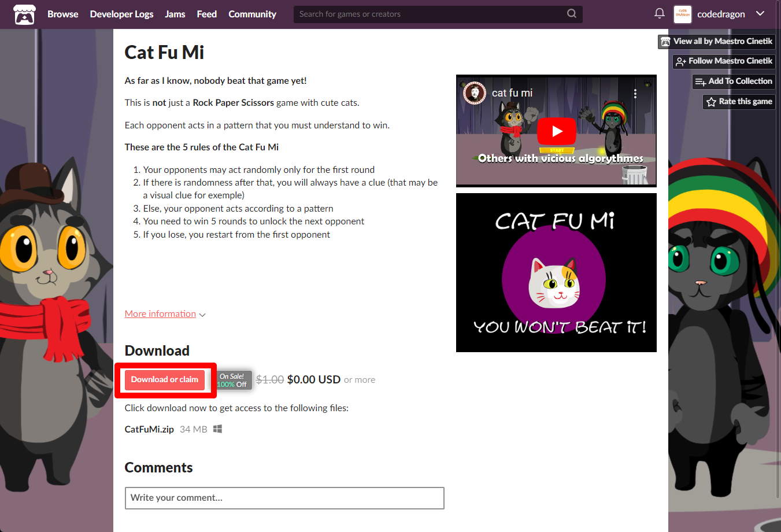The image size is (781, 532).
Task: Click Rate this game
Action: [x=739, y=102]
